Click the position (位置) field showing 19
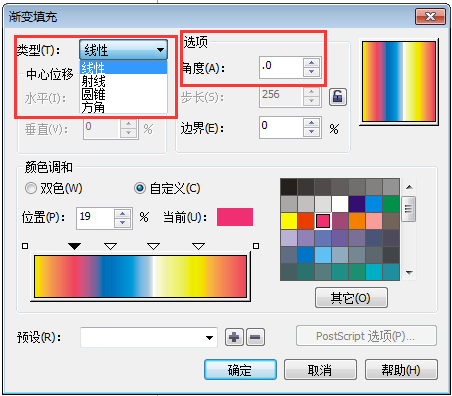452x396 pixels. (x=95, y=219)
